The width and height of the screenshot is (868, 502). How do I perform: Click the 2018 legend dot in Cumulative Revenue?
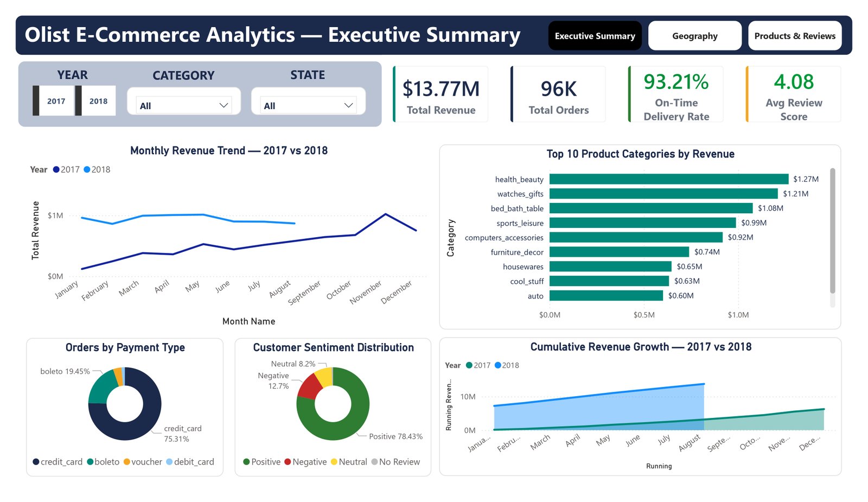(497, 365)
